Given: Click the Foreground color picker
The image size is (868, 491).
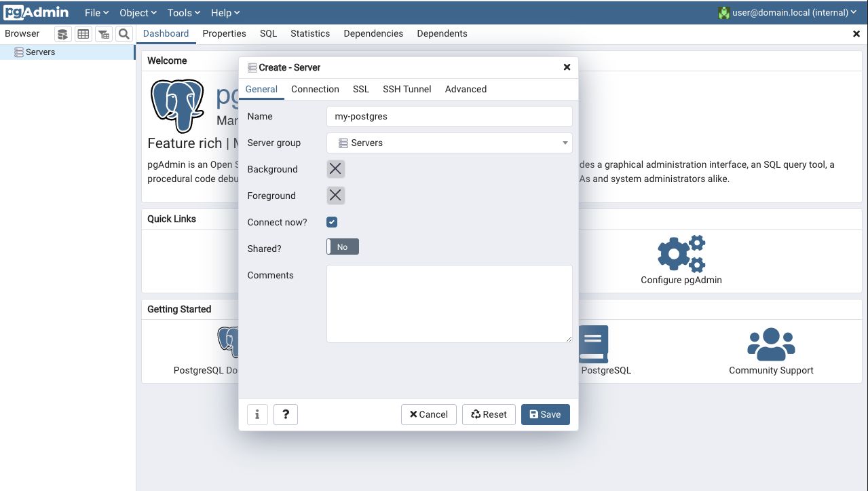Looking at the screenshot, I should (x=335, y=196).
